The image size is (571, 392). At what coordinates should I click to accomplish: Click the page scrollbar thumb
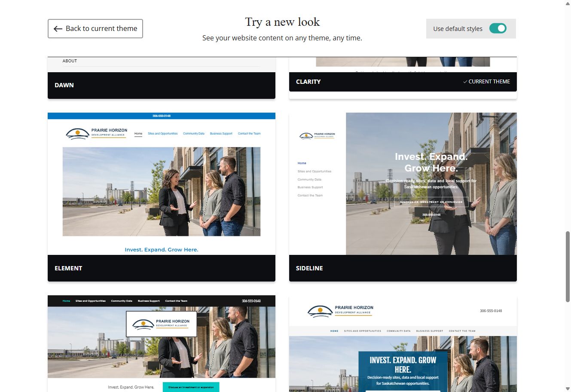568,266
